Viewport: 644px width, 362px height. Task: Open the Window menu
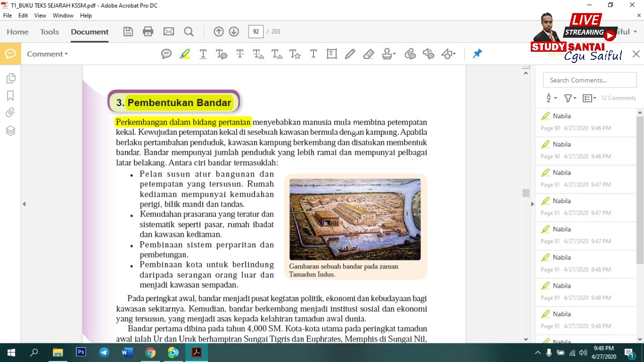tap(63, 16)
